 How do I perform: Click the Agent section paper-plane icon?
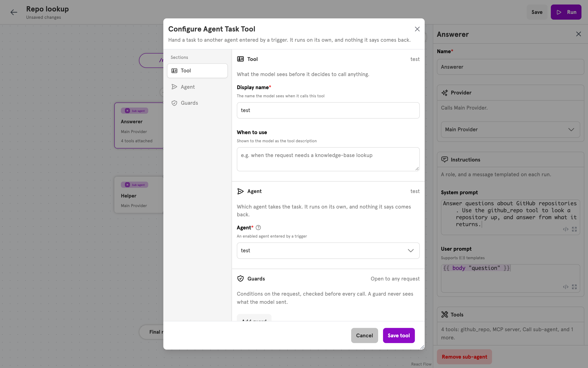pyautogui.click(x=240, y=191)
